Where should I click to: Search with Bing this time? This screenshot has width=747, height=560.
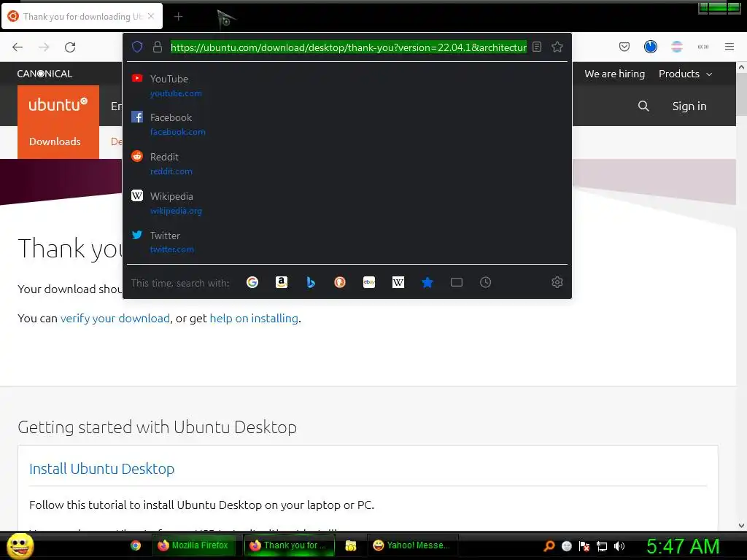tap(311, 282)
